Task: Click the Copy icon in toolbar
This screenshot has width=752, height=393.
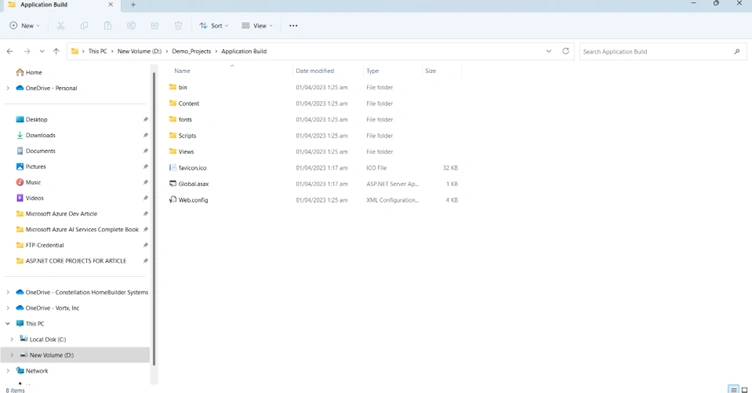Action: 84,26
